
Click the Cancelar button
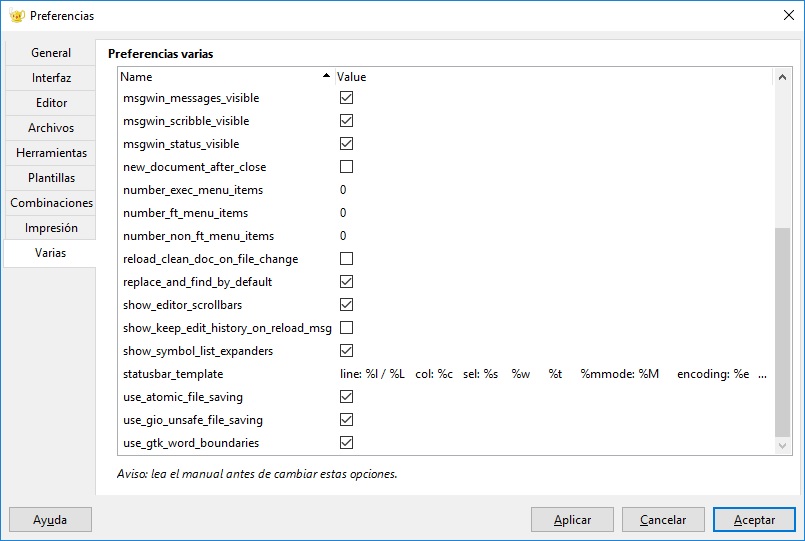click(x=663, y=520)
